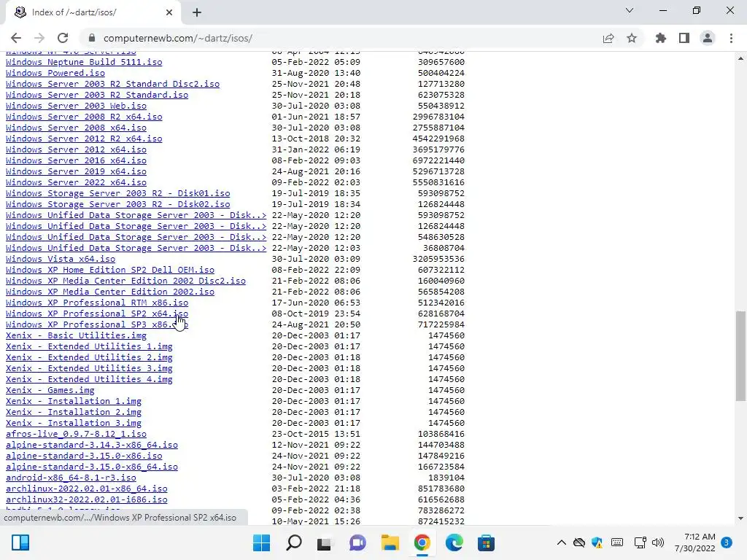Toggle the Chrome side panel
This screenshot has width=747, height=560.
[x=684, y=38]
